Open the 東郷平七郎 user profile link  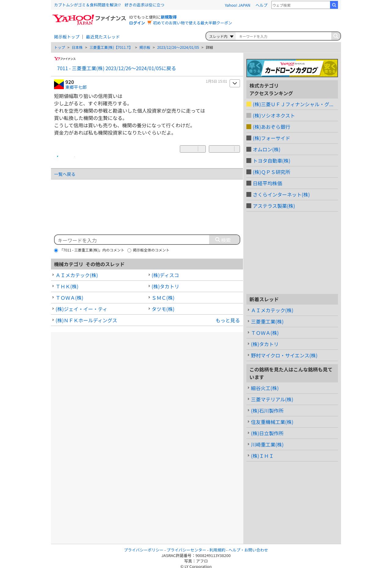click(76, 87)
